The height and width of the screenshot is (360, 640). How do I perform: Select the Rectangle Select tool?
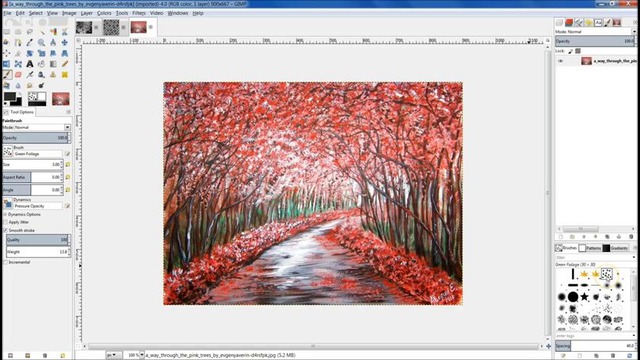click(x=7, y=31)
